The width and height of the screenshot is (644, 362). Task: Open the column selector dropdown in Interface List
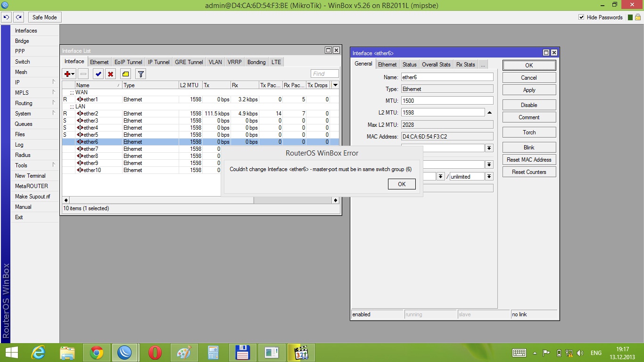pyautogui.click(x=335, y=85)
